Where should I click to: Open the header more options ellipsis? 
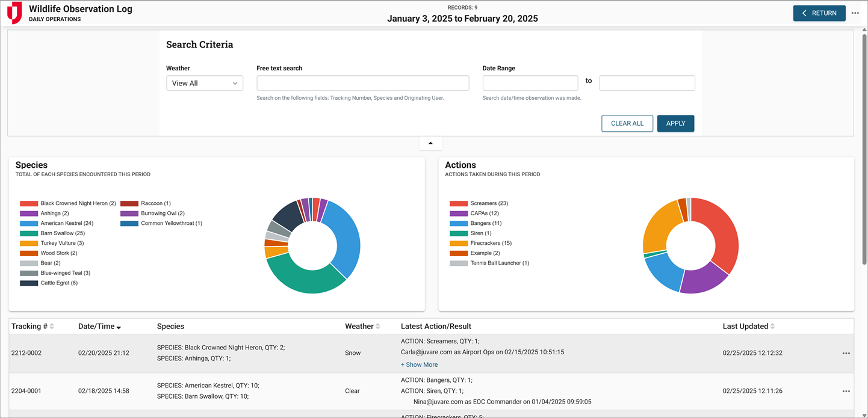click(x=855, y=13)
